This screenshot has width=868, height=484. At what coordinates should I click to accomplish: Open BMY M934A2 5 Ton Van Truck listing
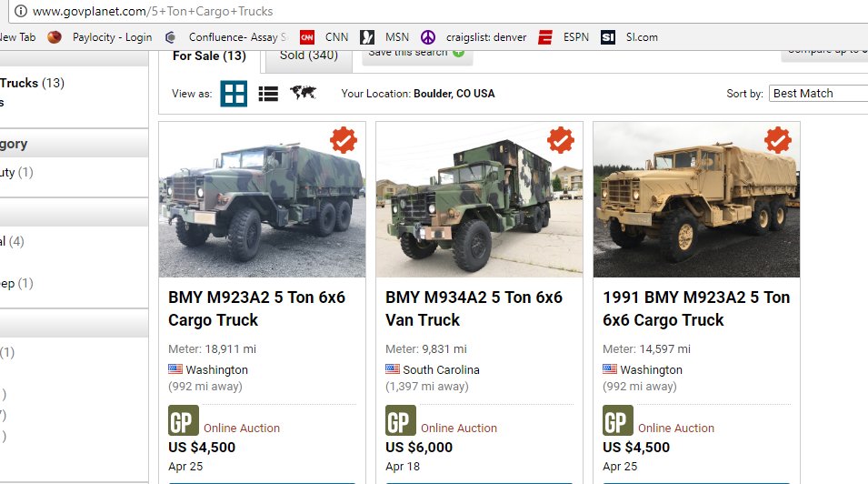tap(474, 308)
